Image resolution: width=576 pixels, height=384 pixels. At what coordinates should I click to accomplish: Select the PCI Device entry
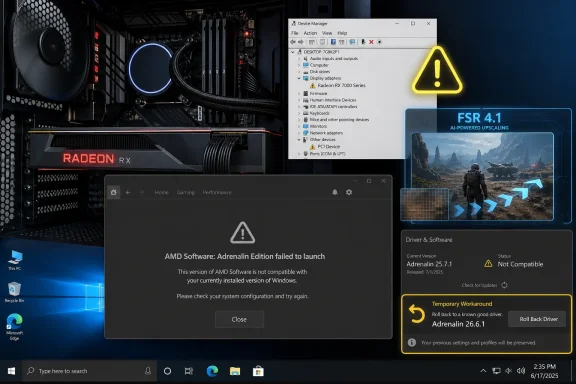(x=328, y=146)
